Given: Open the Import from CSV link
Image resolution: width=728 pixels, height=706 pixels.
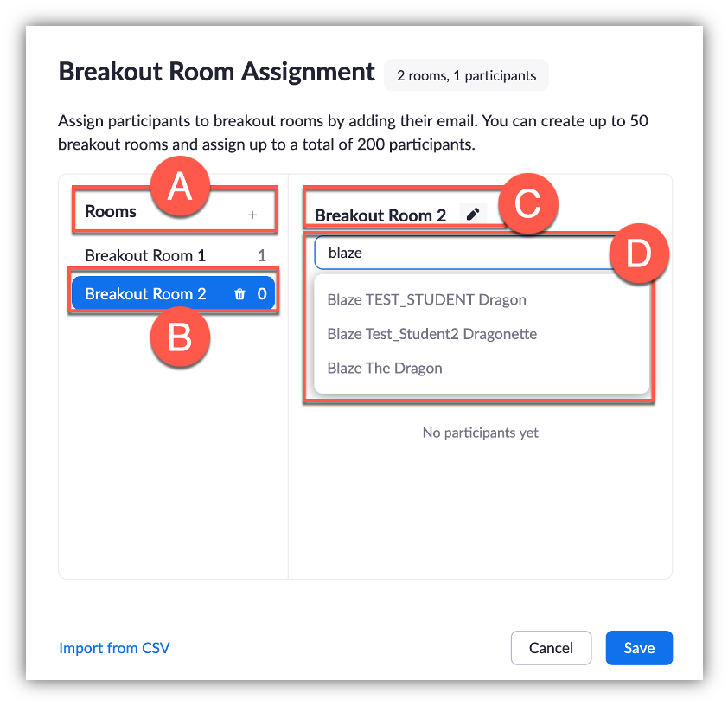Looking at the screenshot, I should tap(114, 647).
